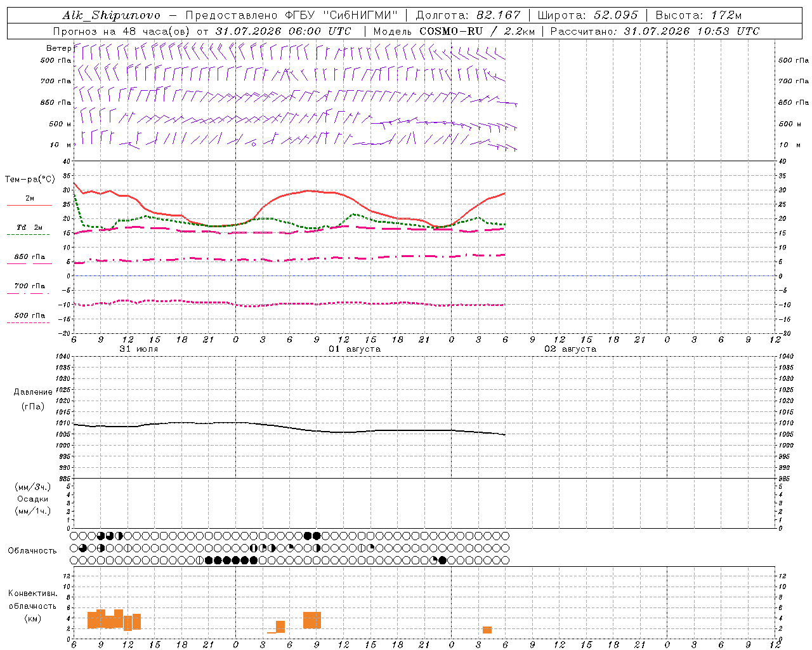Click the 850 гПа temperature legend entry
This screenshot has height=650, width=812.
[29, 259]
